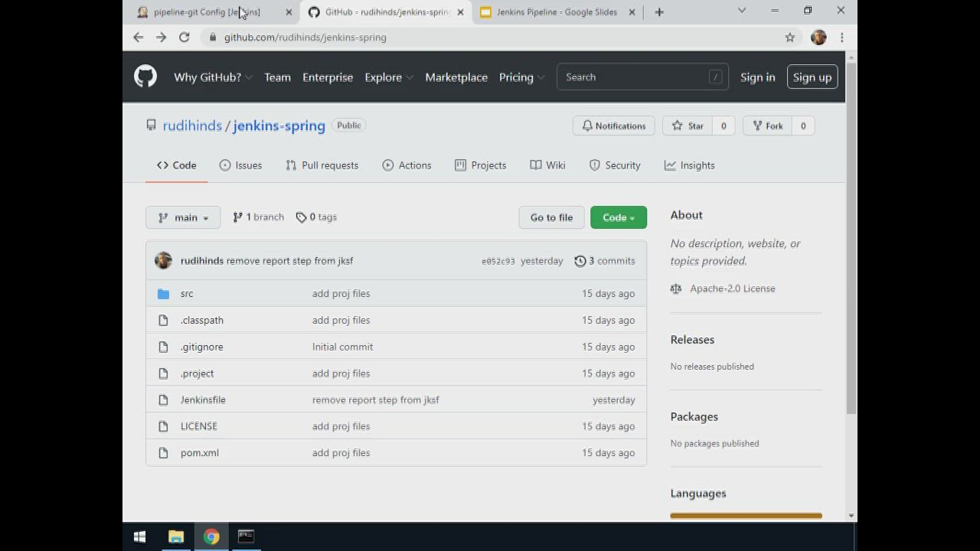Click the Enterprise navigation link
980x551 pixels.
(x=328, y=77)
